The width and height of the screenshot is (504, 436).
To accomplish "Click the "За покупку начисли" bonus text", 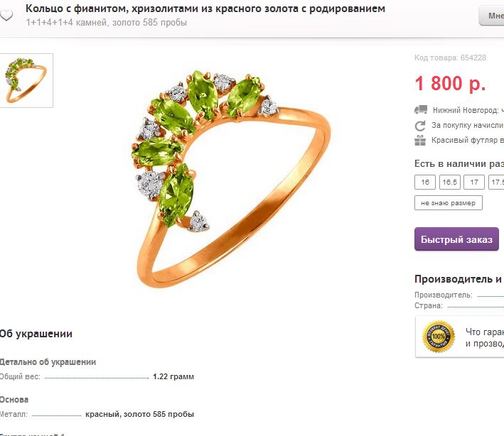I will [468, 125].
